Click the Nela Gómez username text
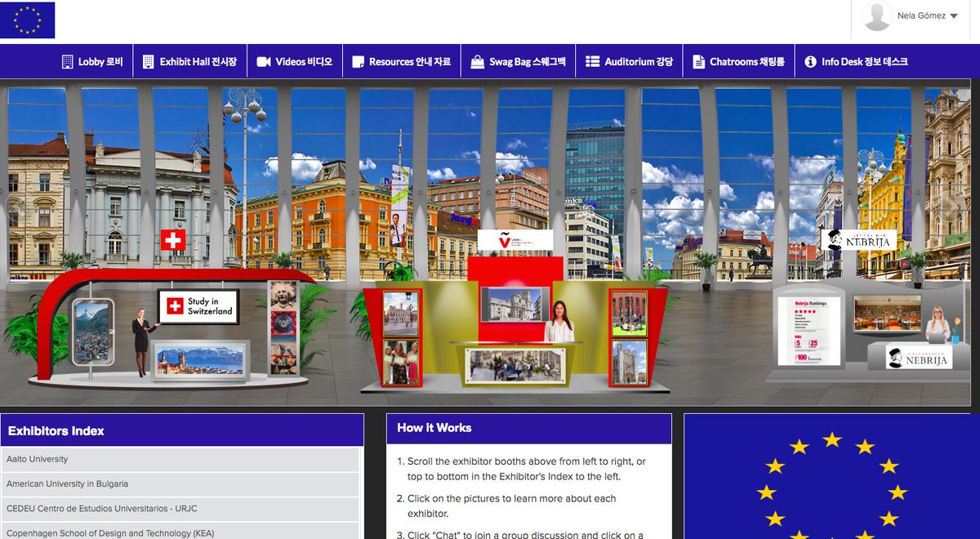The width and height of the screenshot is (980, 539). pyautogui.click(x=921, y=16)
